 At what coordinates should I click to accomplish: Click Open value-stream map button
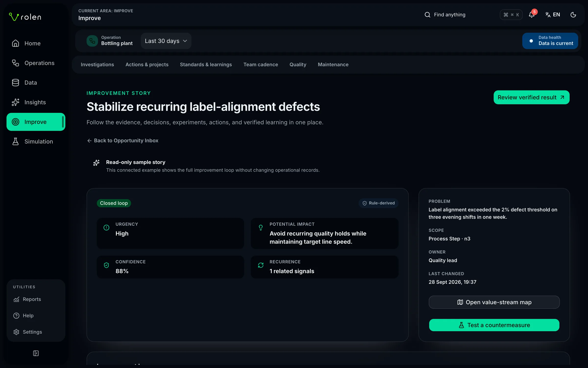pos(494,302)
